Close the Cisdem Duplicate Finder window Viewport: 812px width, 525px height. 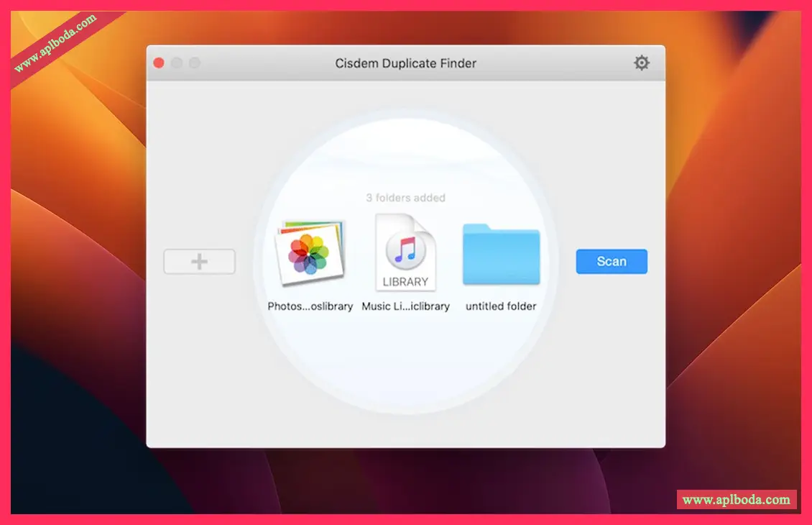(x=159, y=63)
